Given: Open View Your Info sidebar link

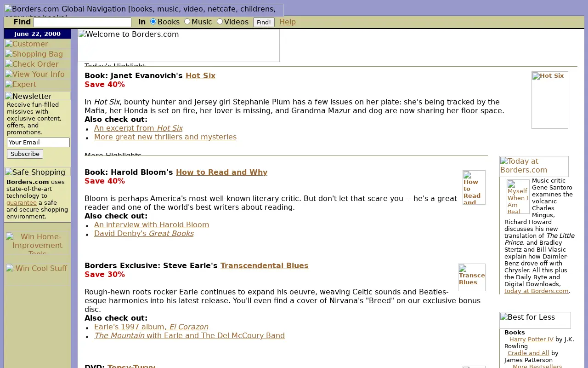Looking at the screenshot, I should pyautogui.click(x=37, y=74).
